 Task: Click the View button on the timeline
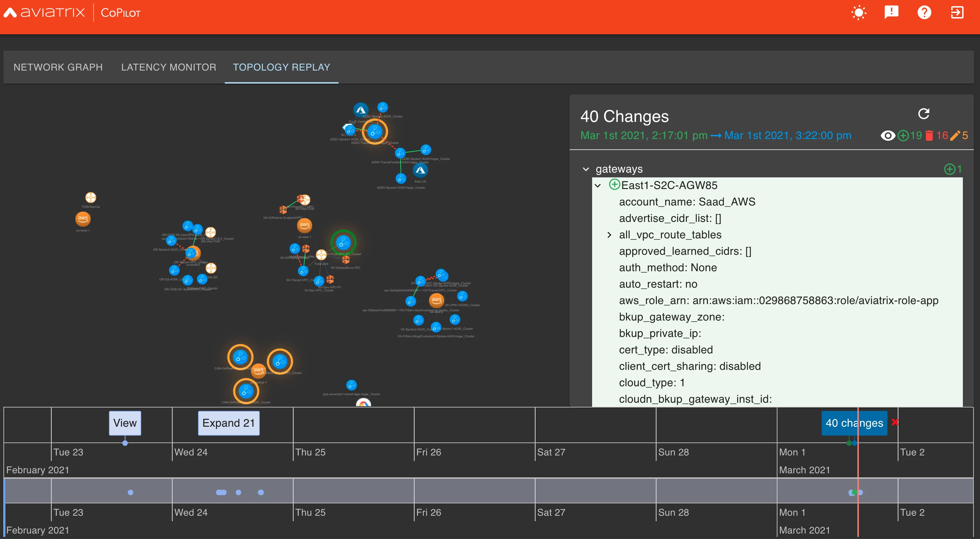(125, 423)
